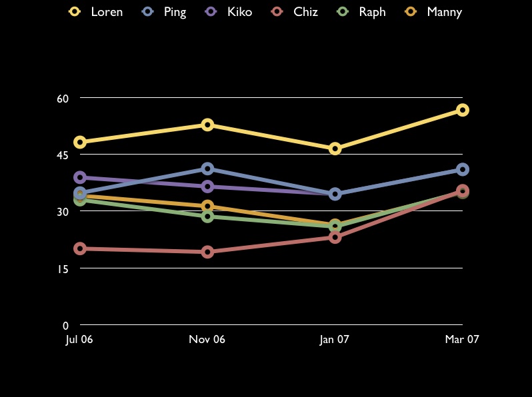Click the Jan 07 x-axis label
This screenshot has width=532, height=397.
[x=335, y=340]
